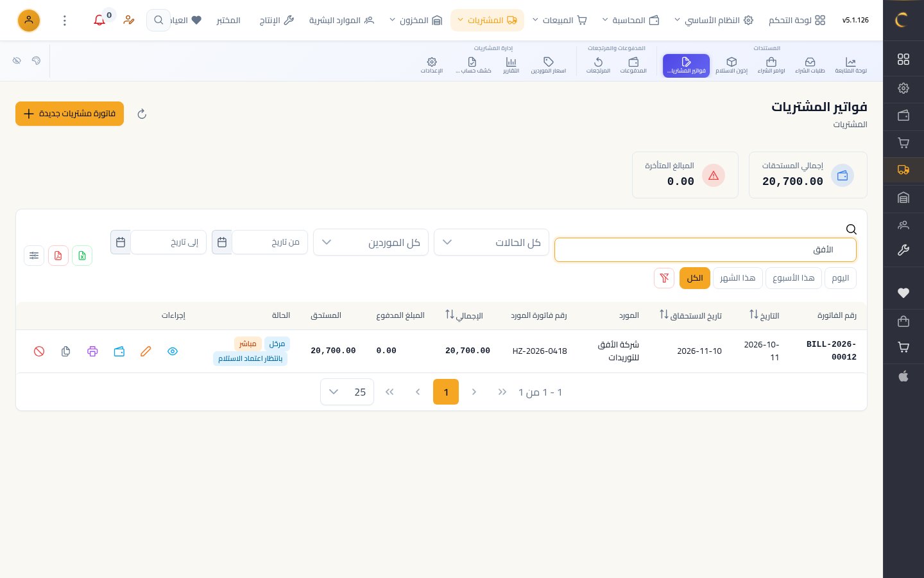
Task: Open المدفوعات payments in the ribbon
Action: pos(633,66)
